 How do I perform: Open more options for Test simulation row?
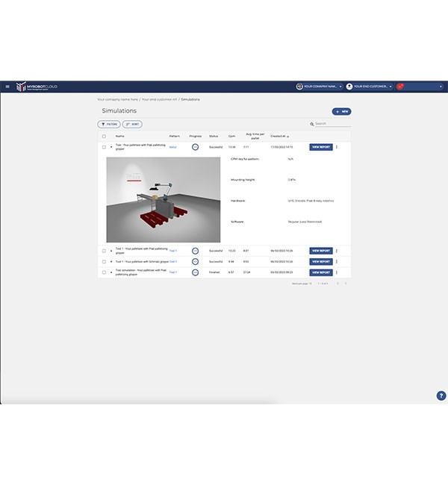(x=337, y=272)
